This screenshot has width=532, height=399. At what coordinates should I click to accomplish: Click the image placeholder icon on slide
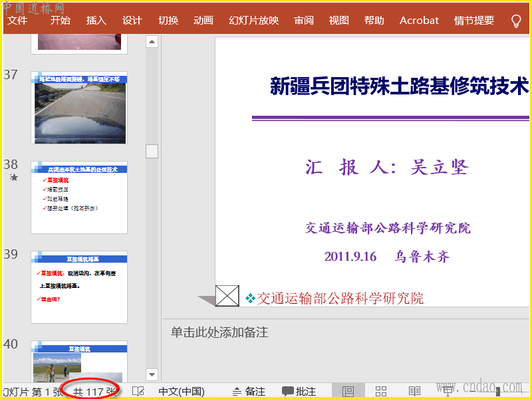(227, 296)
